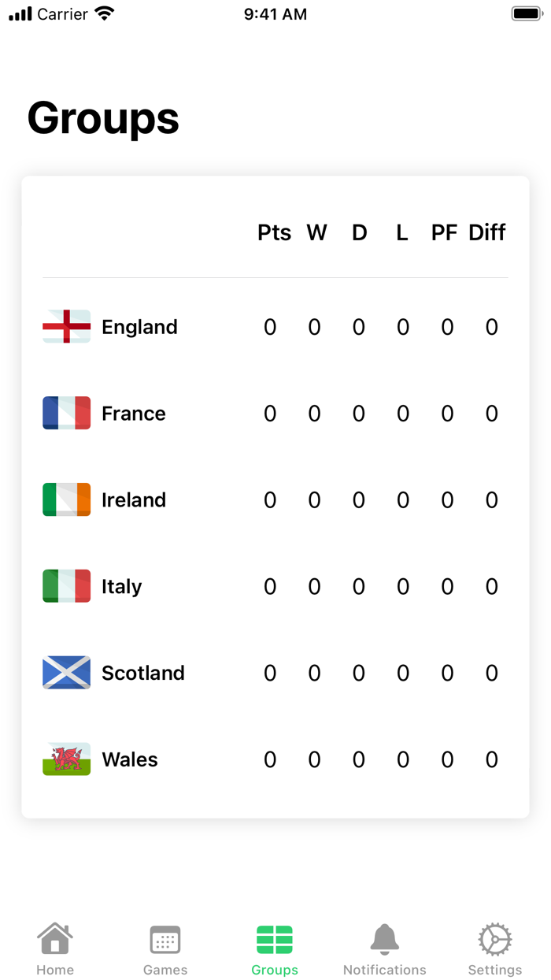This screenshot has height=980, width=551.
Task: Switch to the Games tab
Action: (x=165, y=948)
